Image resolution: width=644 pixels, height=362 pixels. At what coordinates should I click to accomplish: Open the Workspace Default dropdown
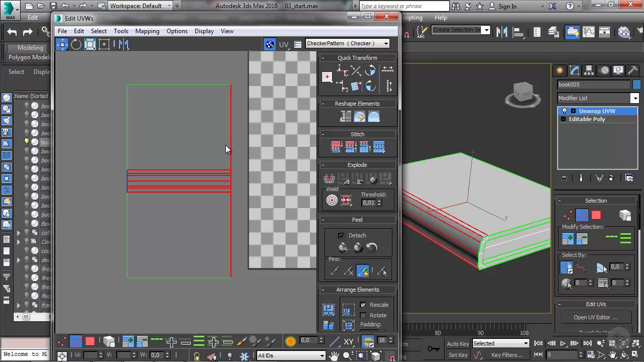(140, 6)
